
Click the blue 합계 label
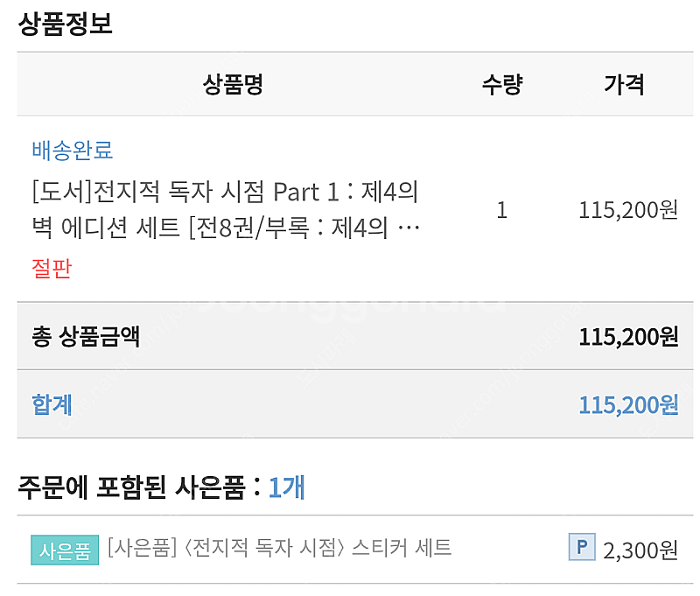tap(52, 403)
